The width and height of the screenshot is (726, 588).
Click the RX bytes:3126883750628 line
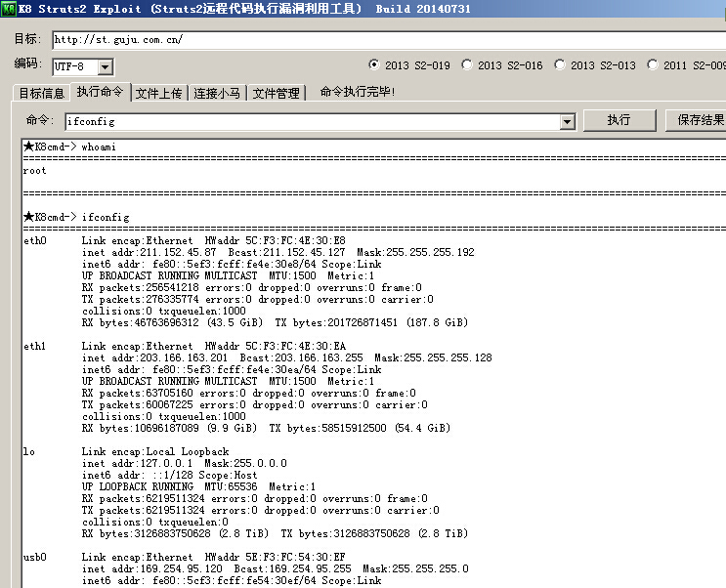coord(275,534)
